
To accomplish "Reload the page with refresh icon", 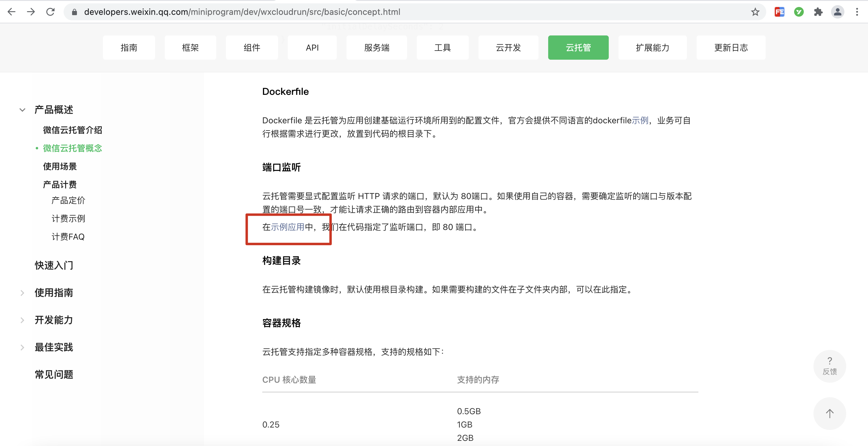I will [x=51, y=12].
